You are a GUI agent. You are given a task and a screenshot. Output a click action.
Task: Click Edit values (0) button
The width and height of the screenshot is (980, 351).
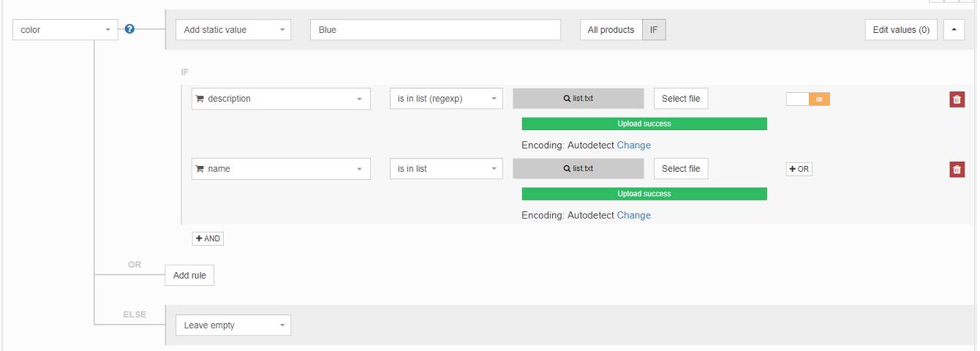[x=901, y=30]
